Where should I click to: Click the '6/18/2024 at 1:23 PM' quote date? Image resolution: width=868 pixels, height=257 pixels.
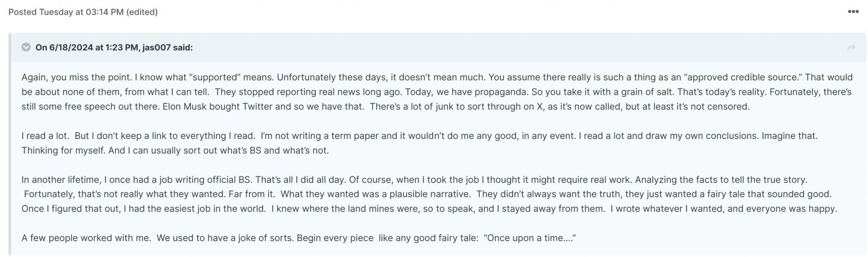click(95, 47)
